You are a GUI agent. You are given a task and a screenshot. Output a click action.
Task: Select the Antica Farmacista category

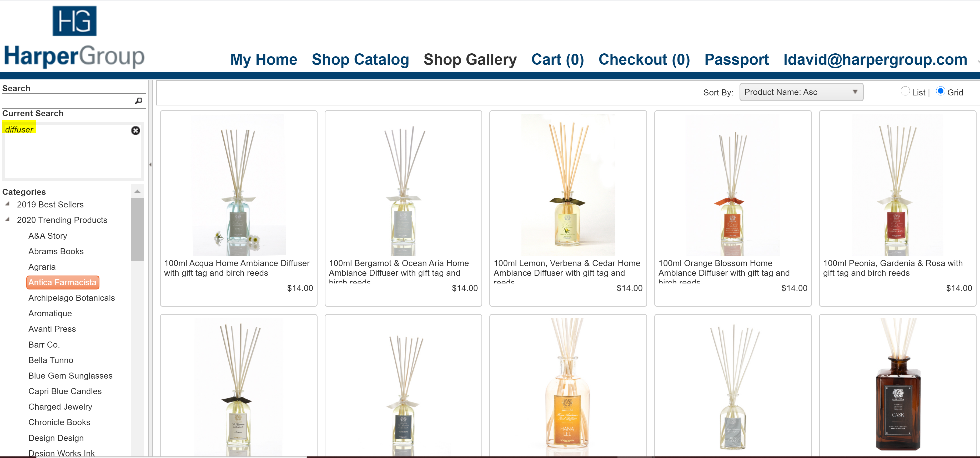[62, 282]
